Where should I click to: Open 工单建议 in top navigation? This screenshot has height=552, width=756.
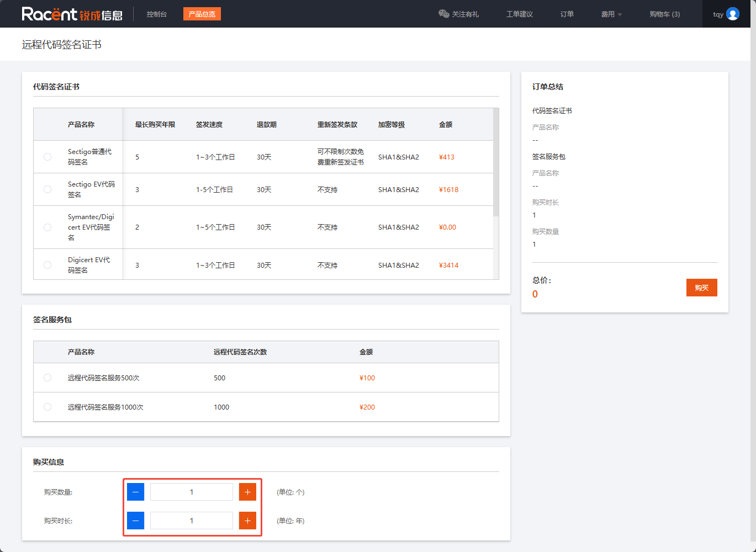pyautogui.click(x=519, y=14)
